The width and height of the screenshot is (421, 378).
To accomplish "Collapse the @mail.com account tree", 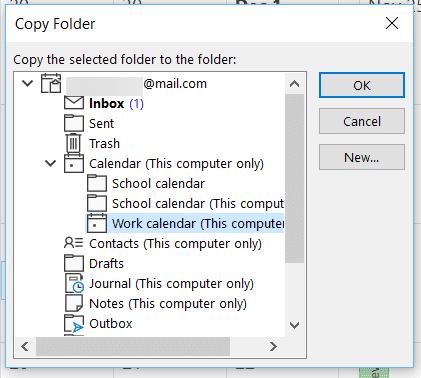I will [27, 83].
